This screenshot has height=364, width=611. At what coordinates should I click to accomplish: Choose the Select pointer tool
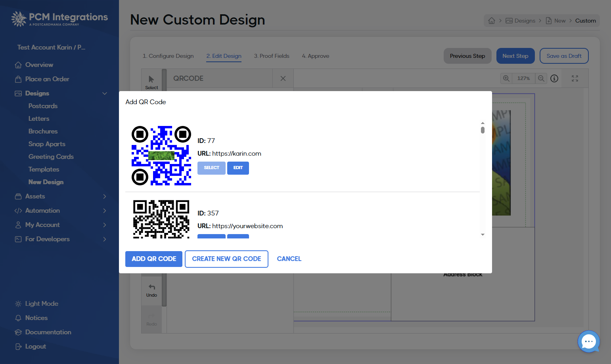(151, 82)
